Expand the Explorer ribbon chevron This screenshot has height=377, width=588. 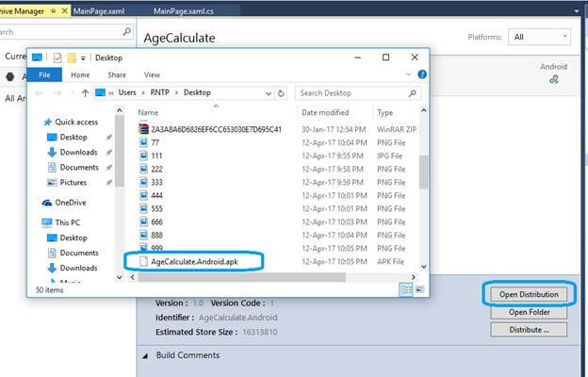click(408, 74)
